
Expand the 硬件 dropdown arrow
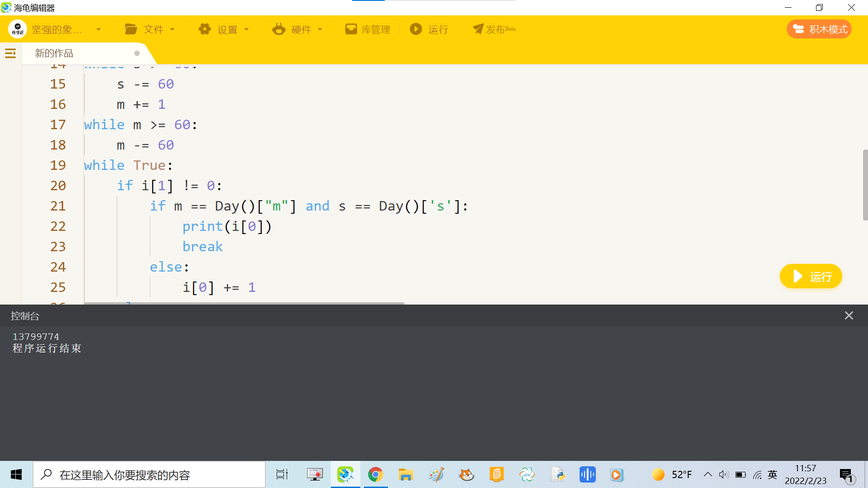(320, 30)
